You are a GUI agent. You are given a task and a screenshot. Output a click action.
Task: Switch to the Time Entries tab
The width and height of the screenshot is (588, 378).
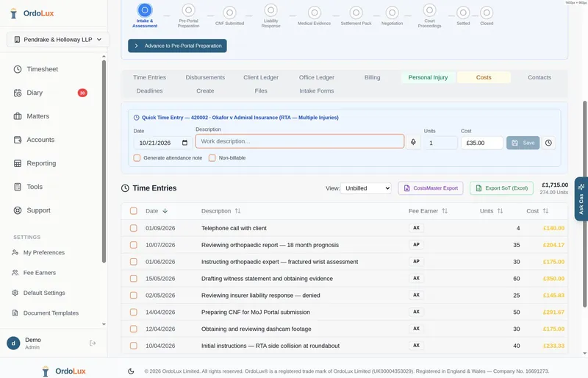tap(149, 77)
